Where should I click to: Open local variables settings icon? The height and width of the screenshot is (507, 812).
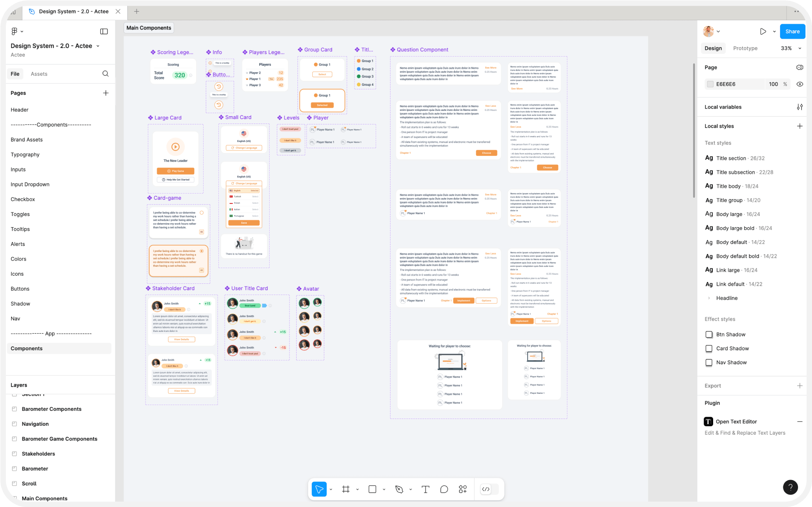tap(800, 107)
